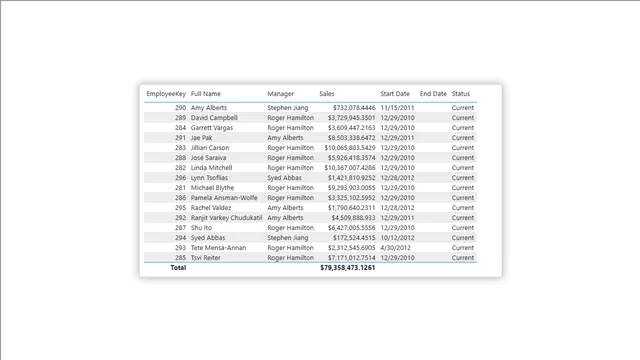Click sales value $7,171,012.7514
Image resolution: width=640 pixels, height=360 pixels.
[351, 258]
